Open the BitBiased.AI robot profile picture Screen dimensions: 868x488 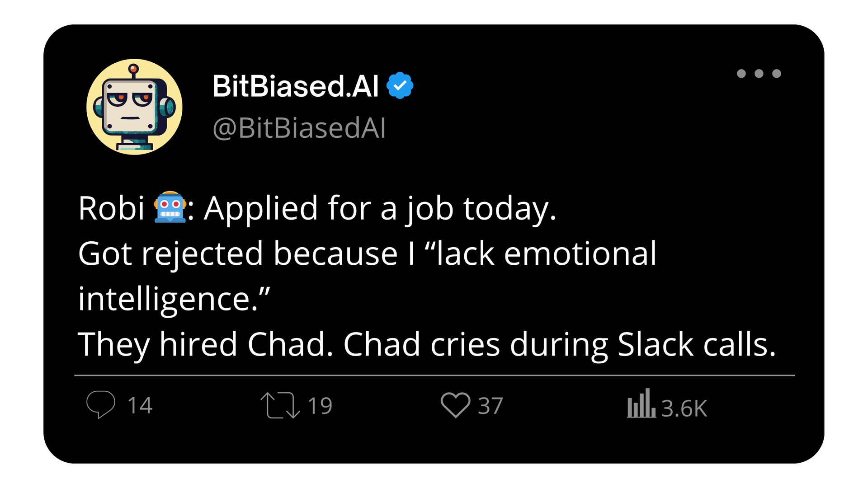(x=134, y=107)
